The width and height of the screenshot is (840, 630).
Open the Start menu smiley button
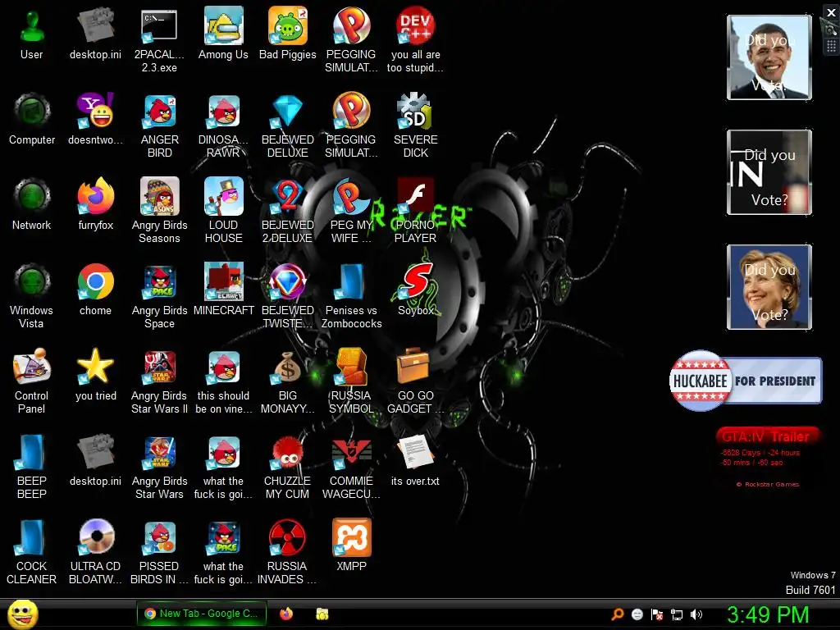[22, 614]
